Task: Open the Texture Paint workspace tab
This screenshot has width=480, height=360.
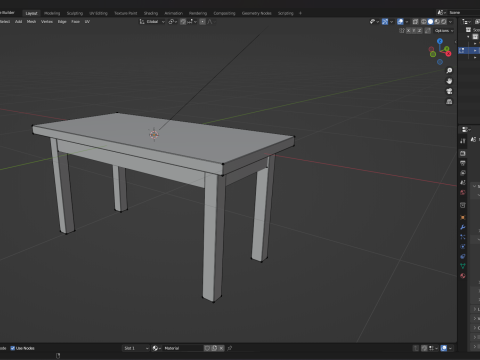Action: pyautogui.click(x=126, y=13)
